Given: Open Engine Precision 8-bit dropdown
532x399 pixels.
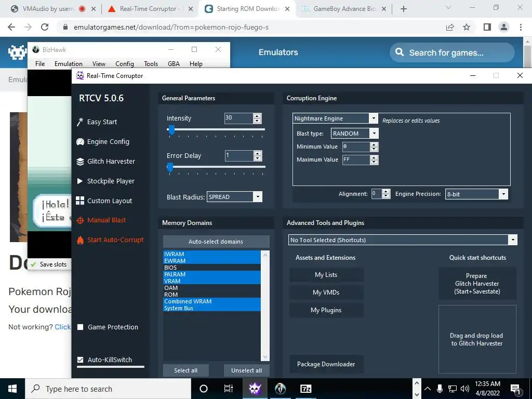Looking at the screenshot, I should (503, 194).
